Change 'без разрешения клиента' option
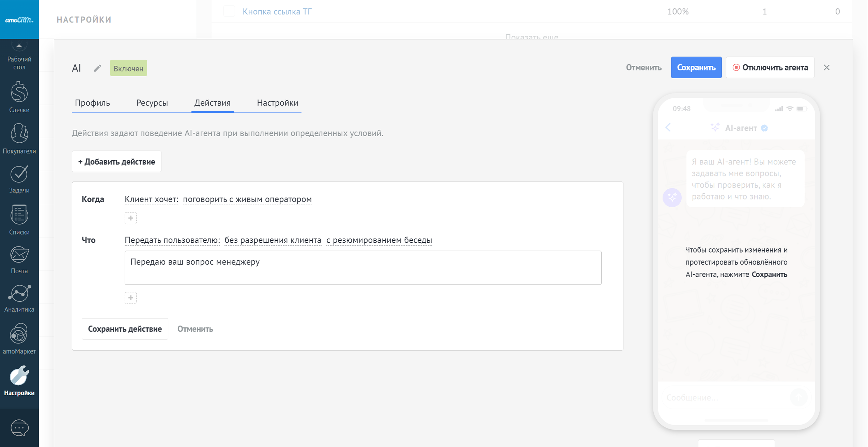The image size is (868, 447). click(x=273, y=240)
